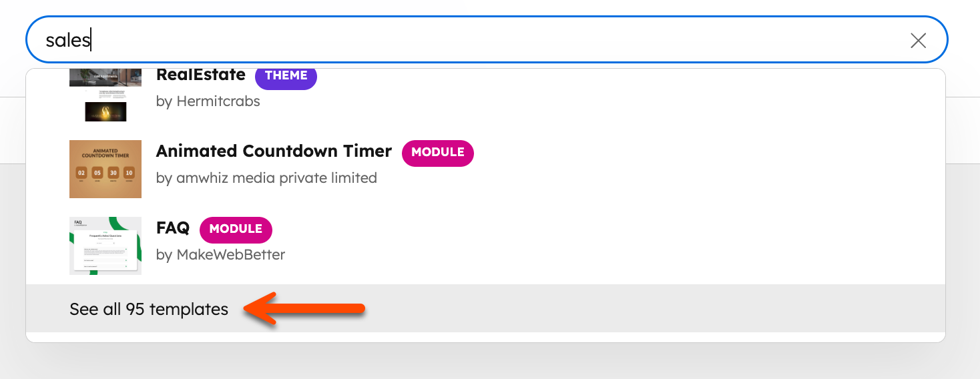Select the FAQ result title
This screenshot has height=379, width=980.
coord(173,228)
